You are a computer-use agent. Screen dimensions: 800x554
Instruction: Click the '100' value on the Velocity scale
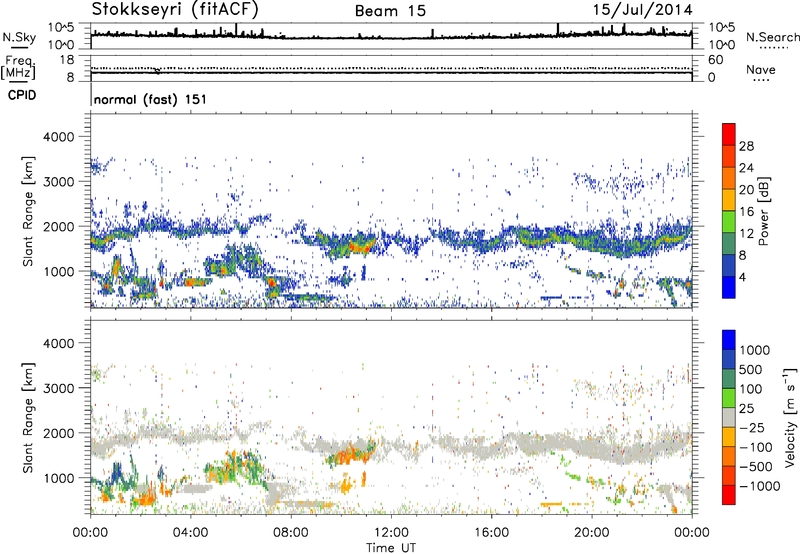(751, 389)
